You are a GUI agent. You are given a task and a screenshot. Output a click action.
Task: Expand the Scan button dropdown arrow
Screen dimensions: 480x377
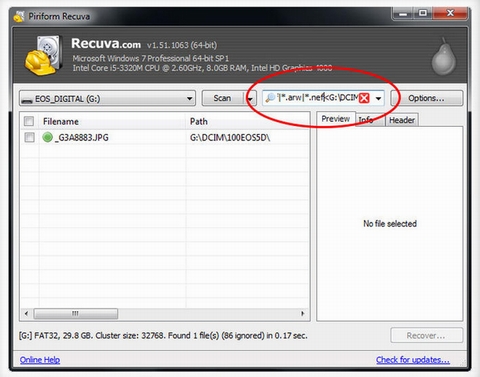point(250,98)
